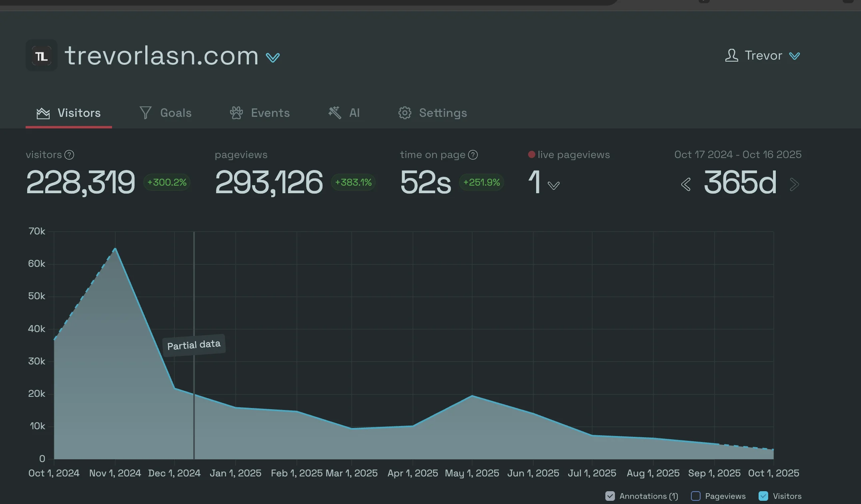
Task: Click time on page help icon
Action: (473, 155)
